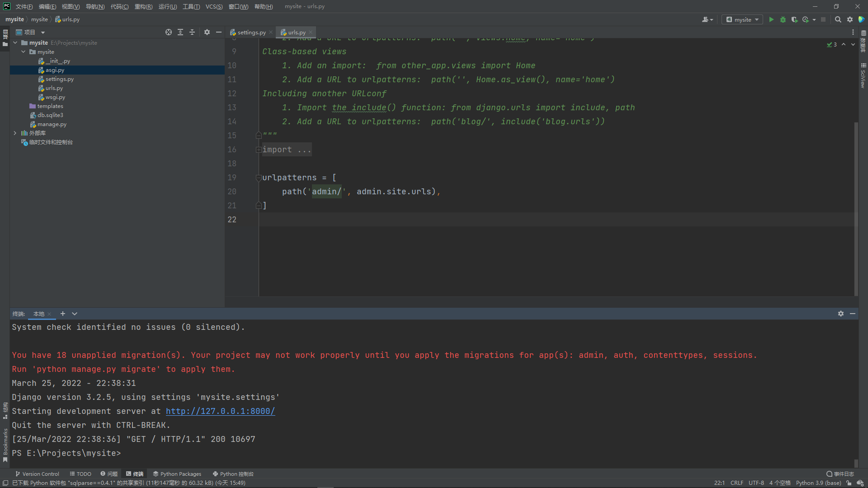Viewport: 868px width, 488px height.
Task: Run the mysite configuration with the green play icon
Action: [x=771, y=19]
